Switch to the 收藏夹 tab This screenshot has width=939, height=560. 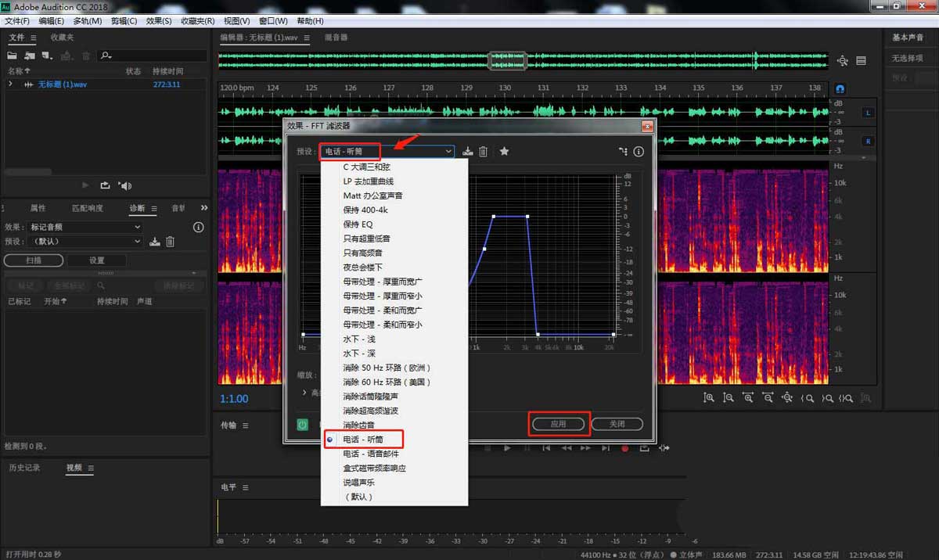(x=62, y=38)
